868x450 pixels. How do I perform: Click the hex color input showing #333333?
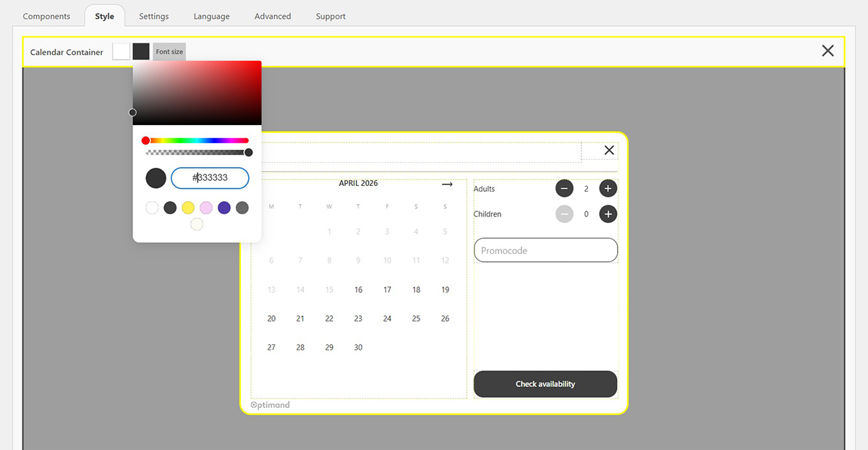(x=210, y=178)
